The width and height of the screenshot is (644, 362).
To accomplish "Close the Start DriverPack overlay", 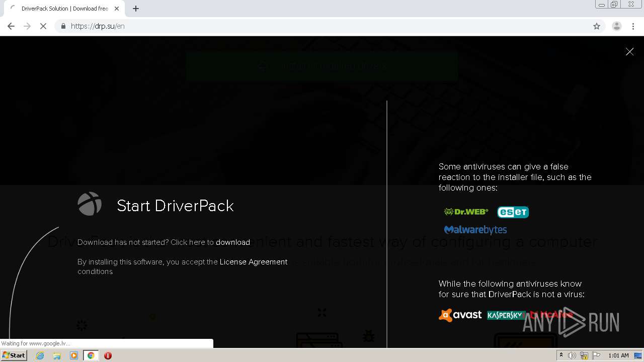I will pyautogui.click(x=629, y=51).
